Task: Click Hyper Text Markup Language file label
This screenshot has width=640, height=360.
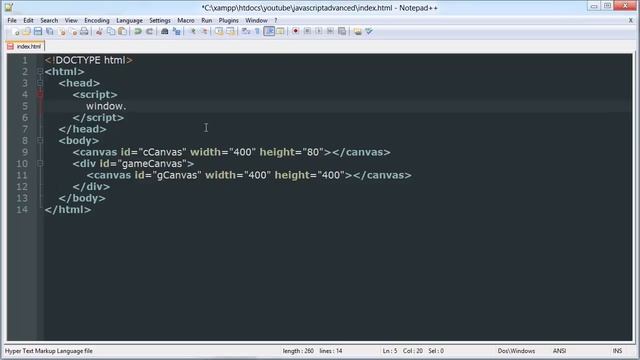Action: (x=49, y=351)
